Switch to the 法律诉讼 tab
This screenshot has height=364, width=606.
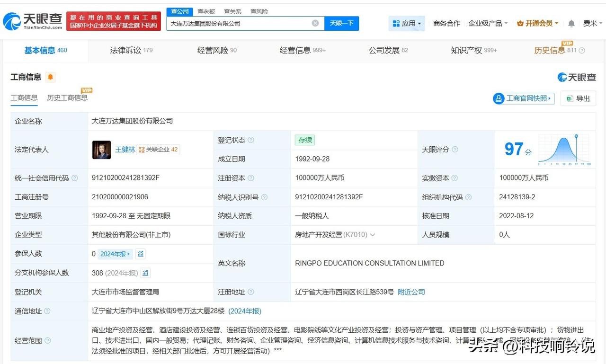point(131,51)
